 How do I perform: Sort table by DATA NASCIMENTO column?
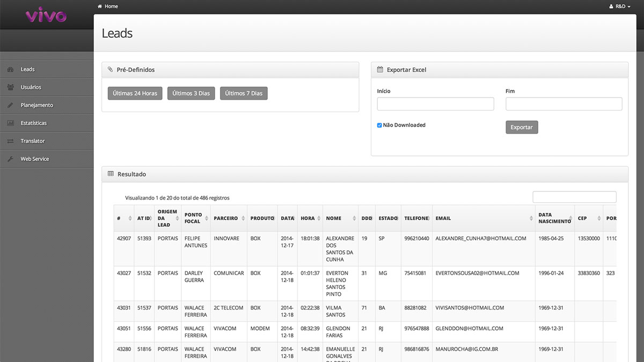554,218
